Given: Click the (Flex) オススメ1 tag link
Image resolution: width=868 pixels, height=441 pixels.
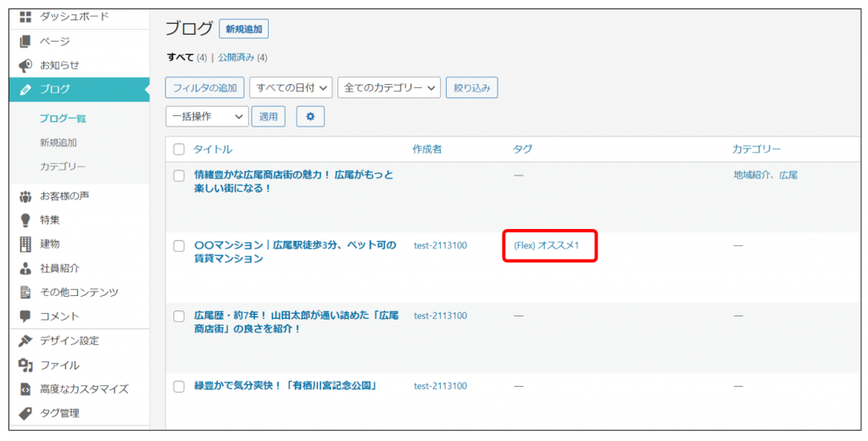Looking at the screenshot, I should [x=546, y=245].
